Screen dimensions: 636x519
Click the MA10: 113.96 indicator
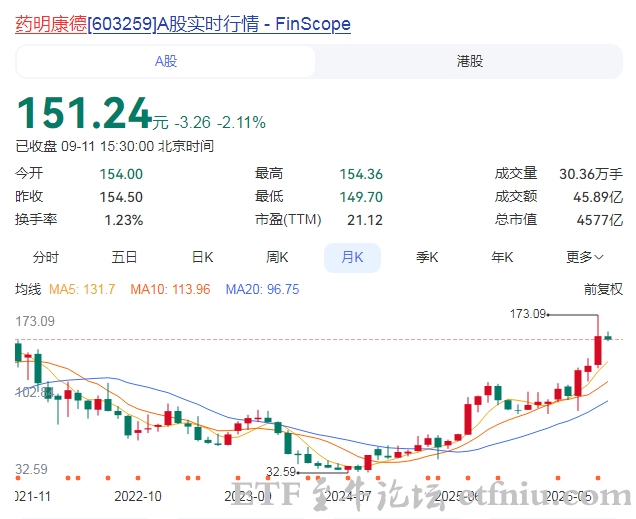point(170,289)
